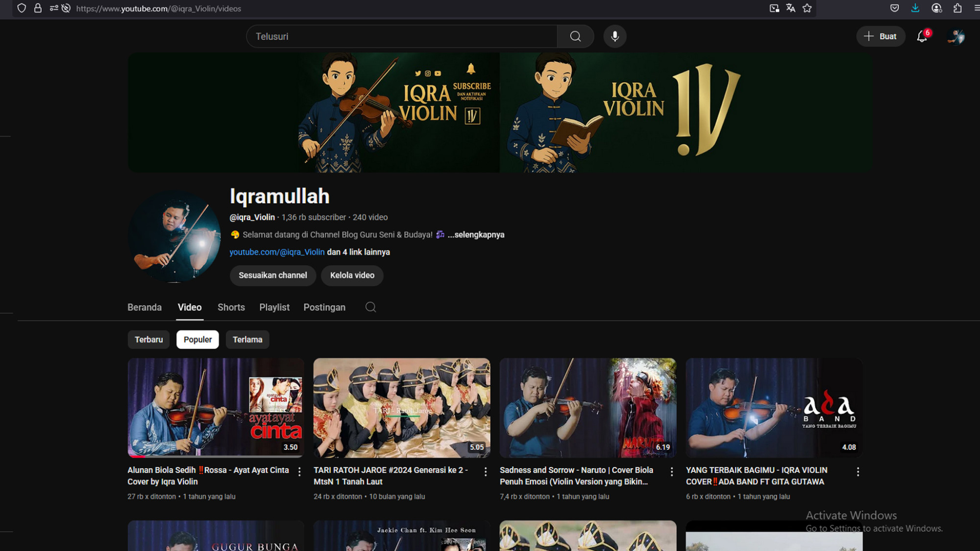Activate voice search microphone
The width and height of the screenshot is (980, 551).
pyautogui.click(x=614, y=36)
